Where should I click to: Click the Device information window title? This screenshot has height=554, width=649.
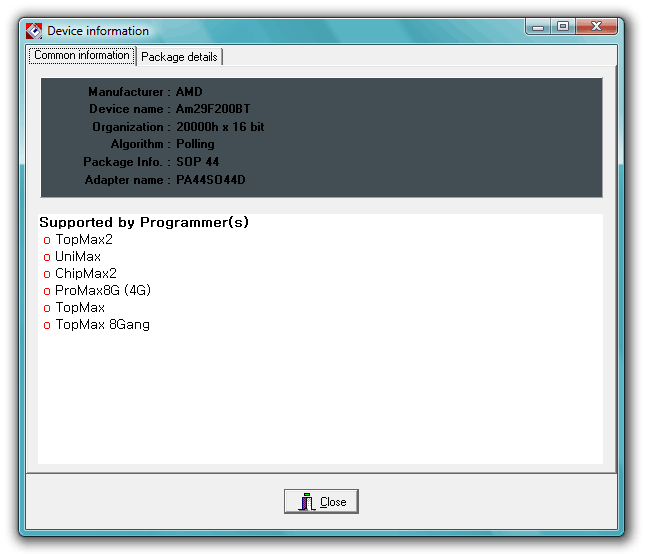98,31
